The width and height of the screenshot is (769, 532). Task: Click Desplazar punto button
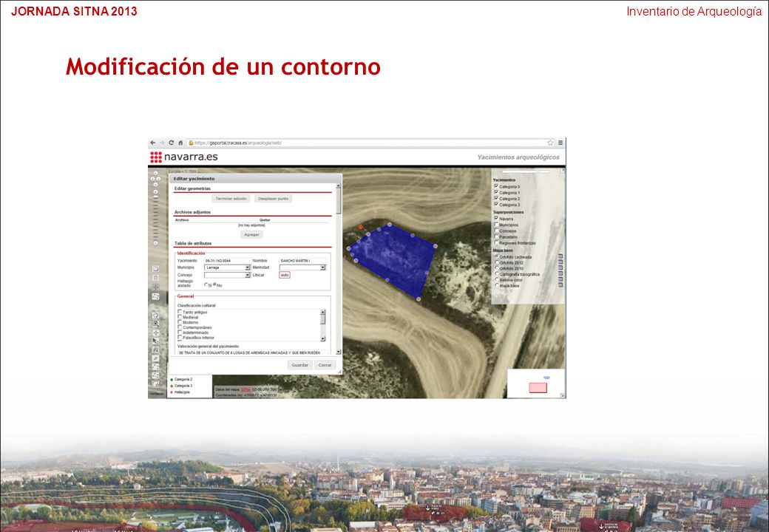273,199
